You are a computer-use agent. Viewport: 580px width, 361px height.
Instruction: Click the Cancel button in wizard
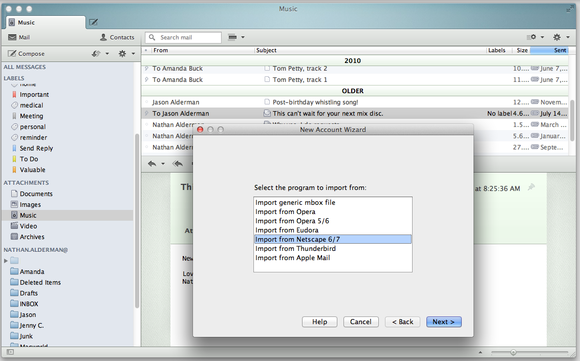coord(360,322)
